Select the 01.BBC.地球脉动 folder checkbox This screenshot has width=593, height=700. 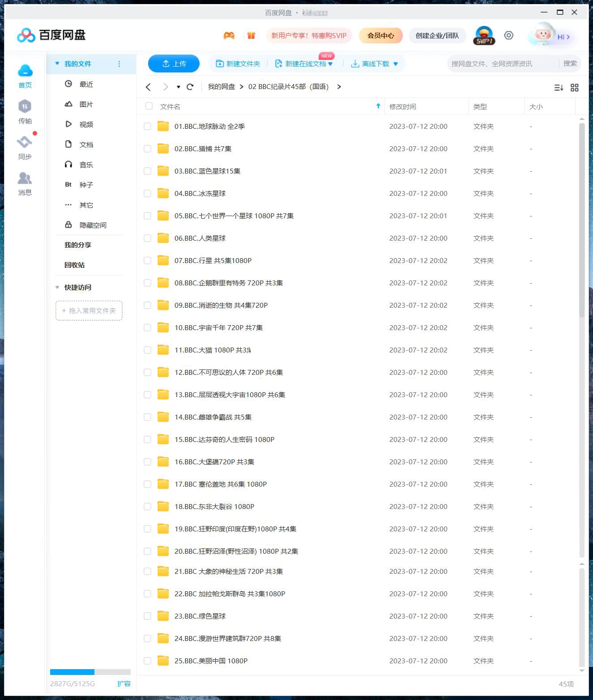[147, 126]
